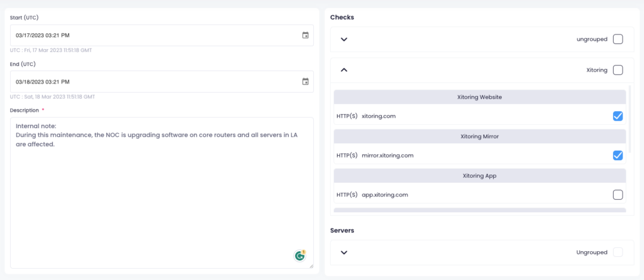Click the description resize handle corner

pyautogui.click(x=311, y=266)
